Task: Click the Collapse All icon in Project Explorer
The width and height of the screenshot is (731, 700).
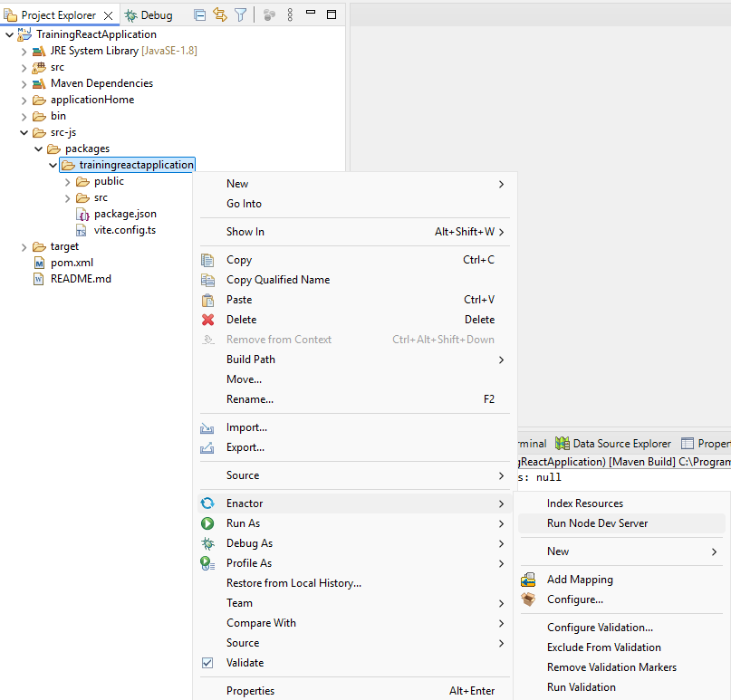Action: tap(200, 15)
